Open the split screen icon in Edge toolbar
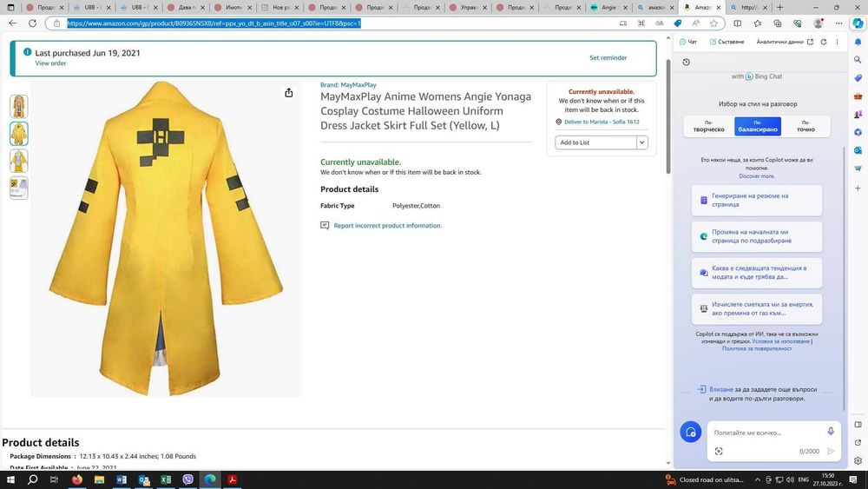Image resolution: width=868 pixels, height=489 pixels. coord(737,23)
